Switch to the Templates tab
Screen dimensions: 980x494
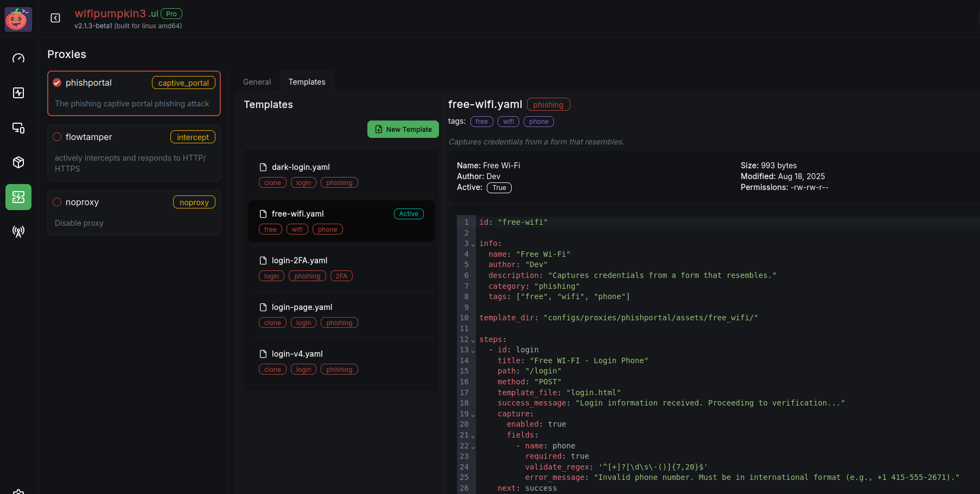(x=307, y=82)
